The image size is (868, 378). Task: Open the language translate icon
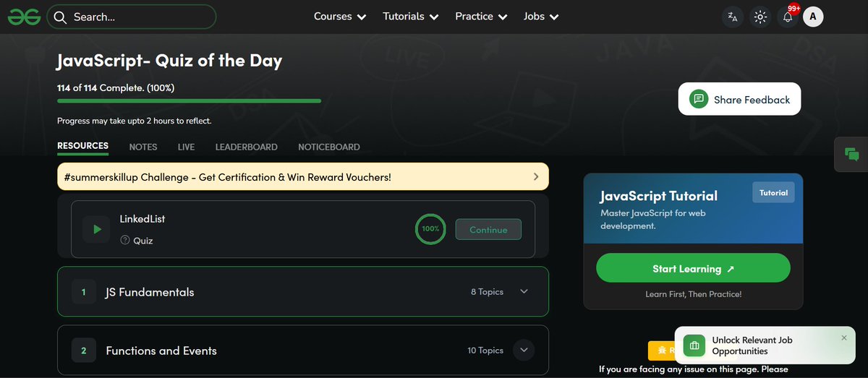(733, 17)
